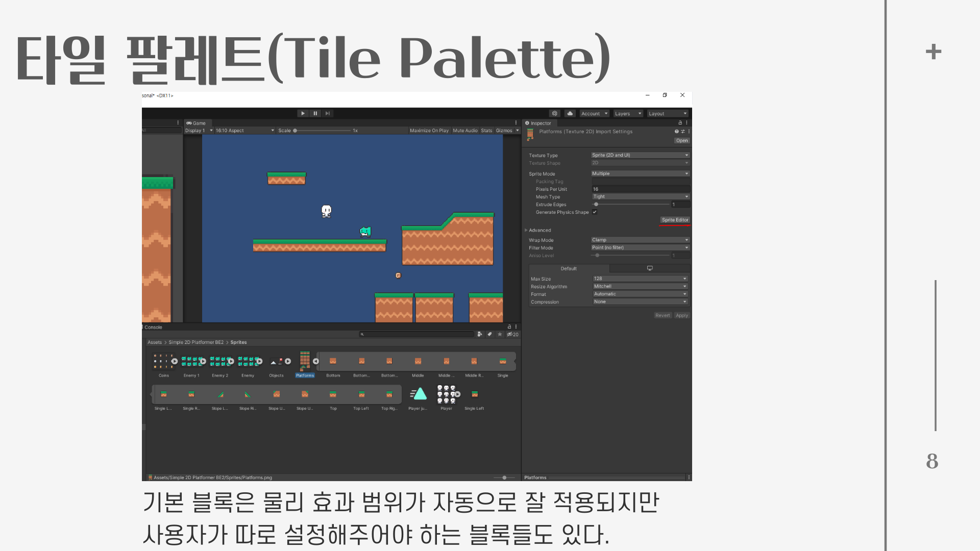Screen dimensions: 980x551
Task: Adjust the Game view Scale slider
Action: click(296, 131)
